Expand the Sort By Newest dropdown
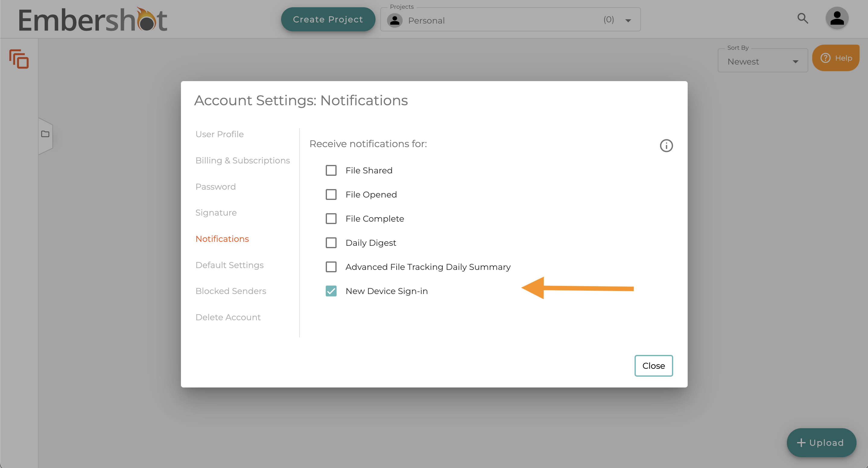 pyautogui.click(x=762, y=62)
